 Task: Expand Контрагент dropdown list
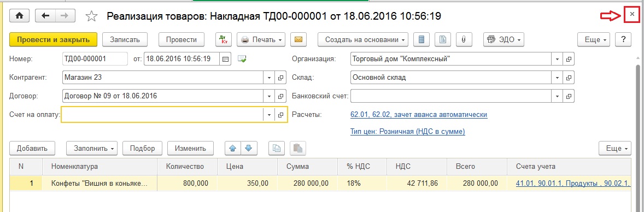(269, 77)
